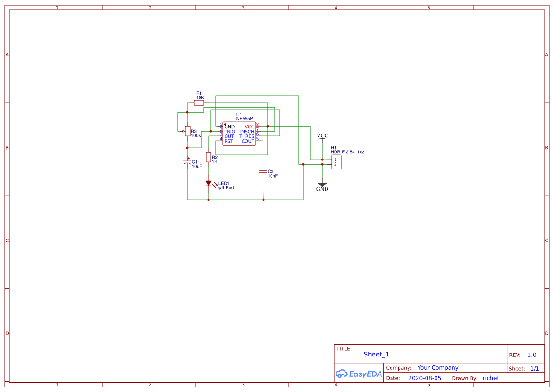Select the R1 10K resistor symbol
The width and height of the screenshot is (554, 392).
(199, 102)
